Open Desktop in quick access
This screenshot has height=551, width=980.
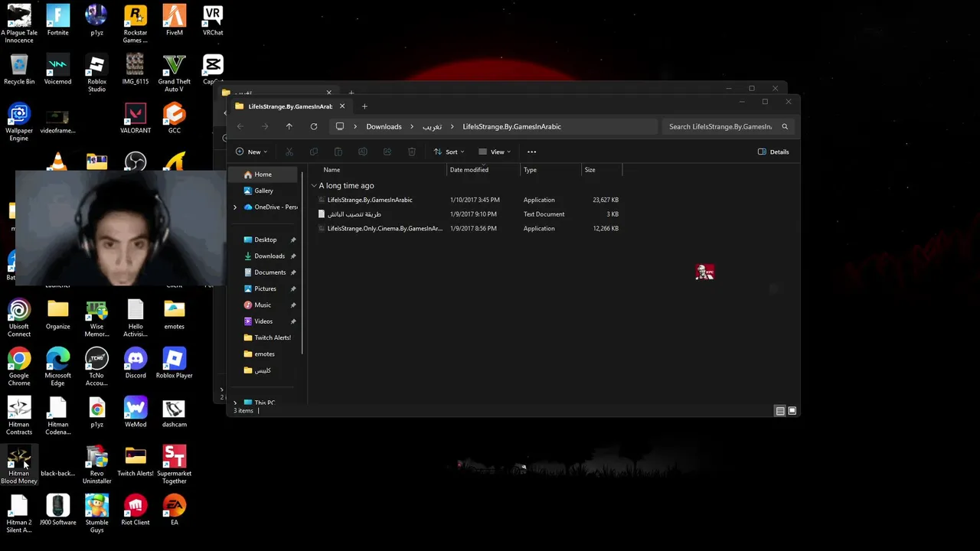[x=265, y=240]
